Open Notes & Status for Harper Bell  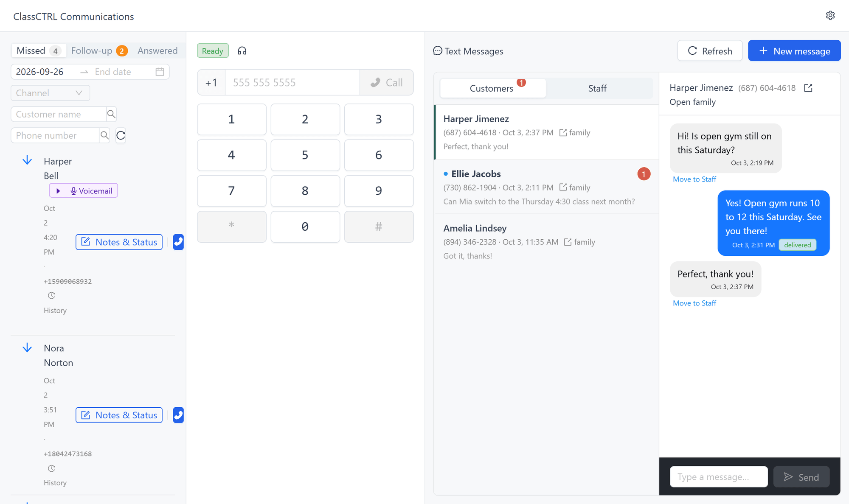(x=119, y=242)
